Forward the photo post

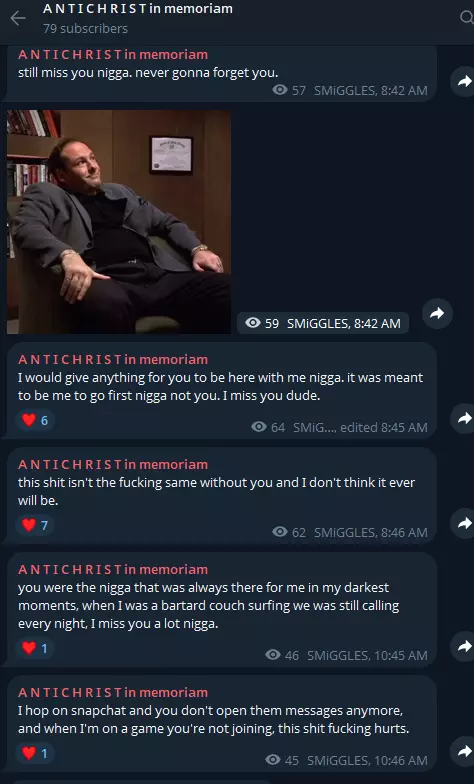pyautogui.click(x=438, y=314)
